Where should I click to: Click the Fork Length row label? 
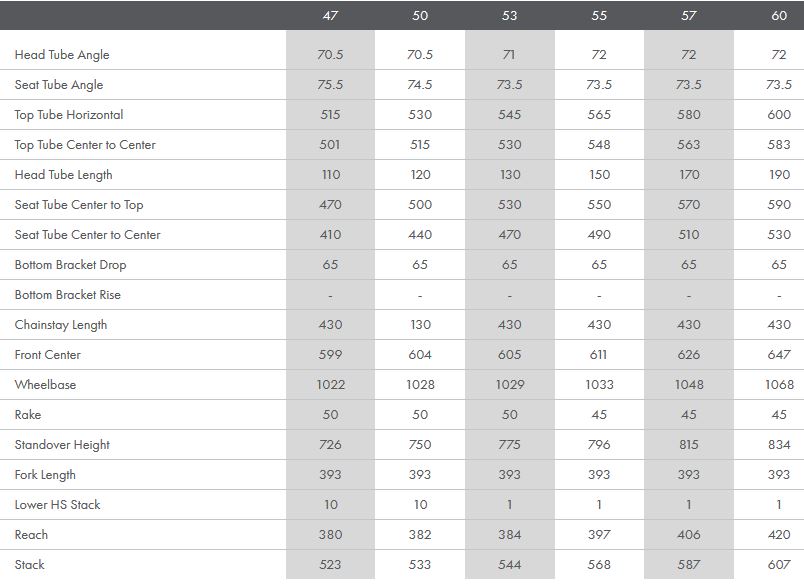click(x=45, y=475)
